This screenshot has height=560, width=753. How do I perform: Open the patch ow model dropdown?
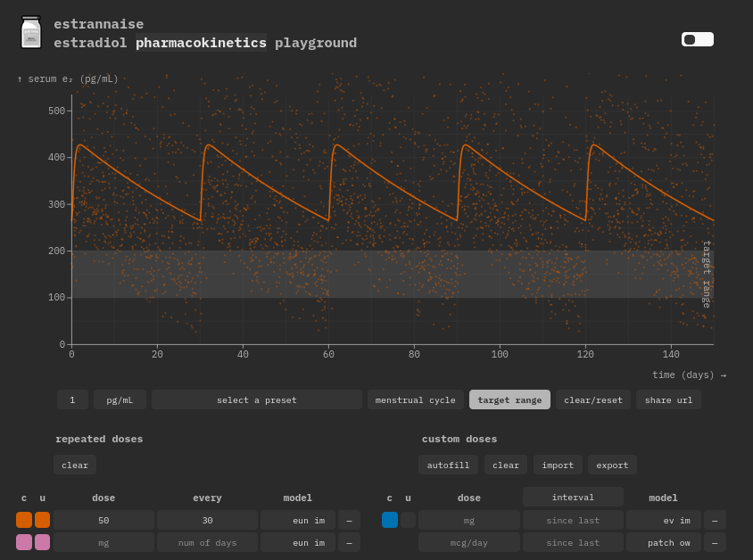(663, 543)
